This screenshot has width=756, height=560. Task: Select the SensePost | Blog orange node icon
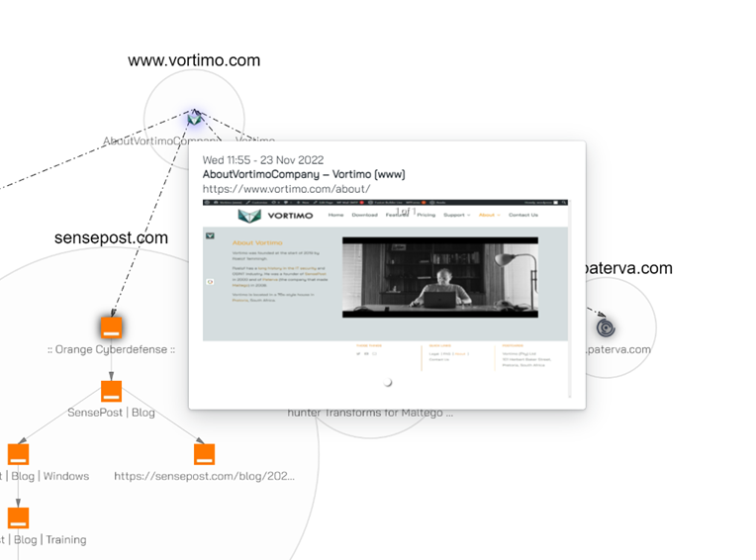[x=112, y=391]
